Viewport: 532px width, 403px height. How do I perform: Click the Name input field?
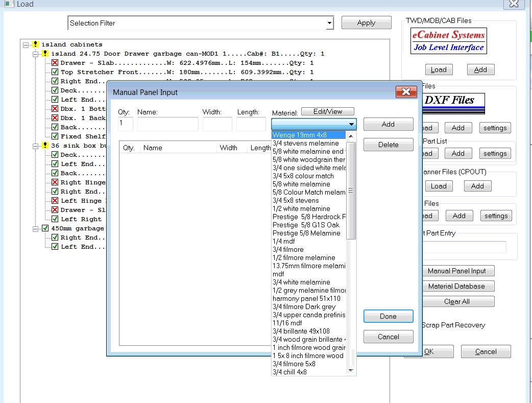[x=167, y=124]
